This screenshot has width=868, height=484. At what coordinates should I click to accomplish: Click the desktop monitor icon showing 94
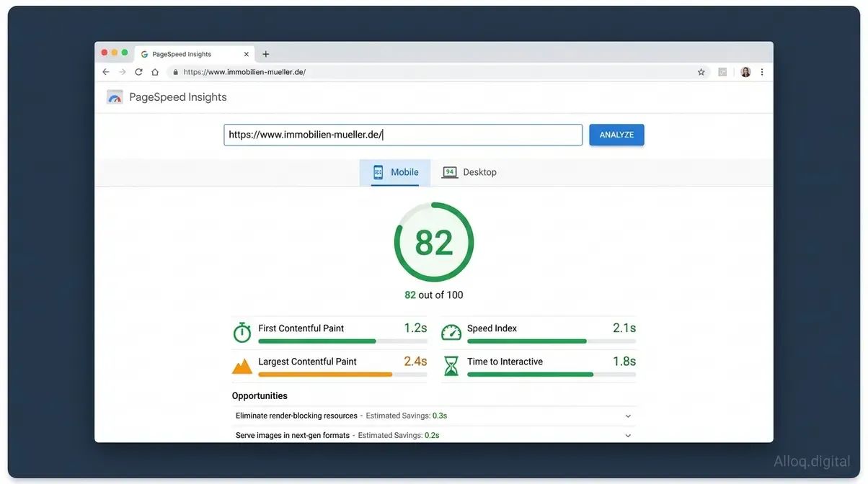click(450, 172)
